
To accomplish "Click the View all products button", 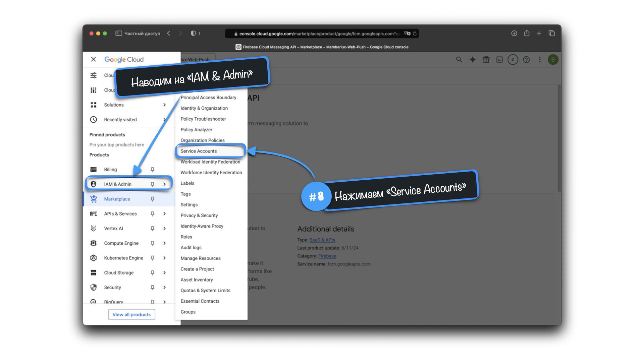I will click(x=131, y=314).
